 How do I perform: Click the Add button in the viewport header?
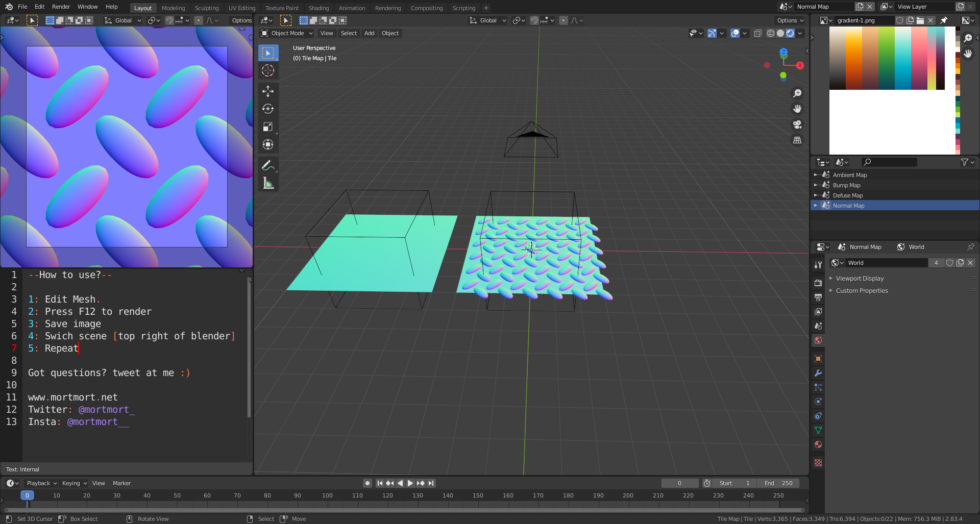click(369, 33)
